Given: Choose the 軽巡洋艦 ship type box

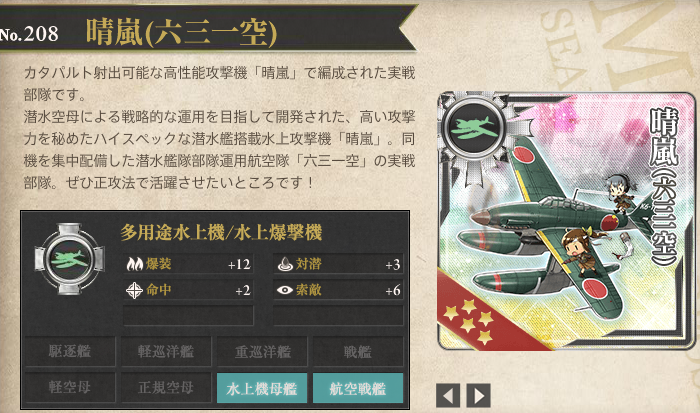Looking at the screenshot, I should coord(166,351).
